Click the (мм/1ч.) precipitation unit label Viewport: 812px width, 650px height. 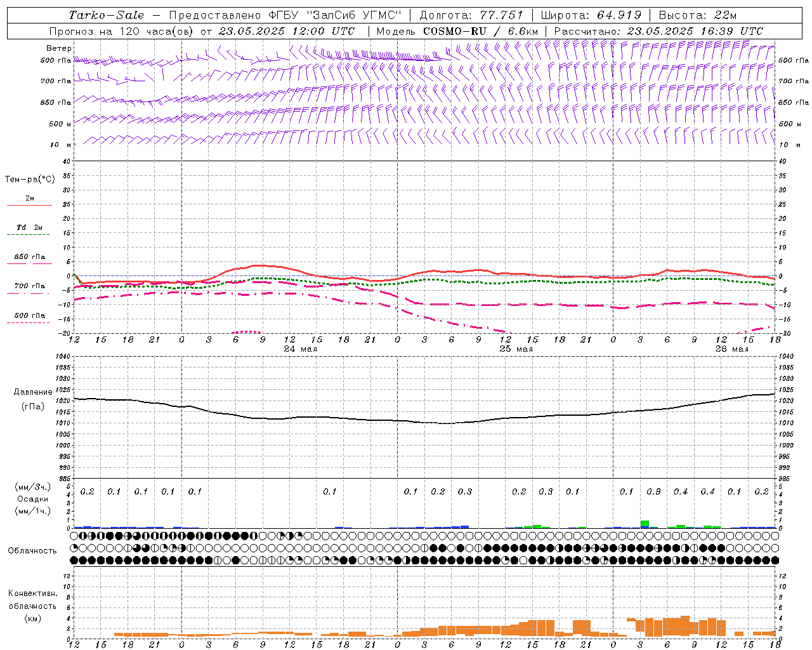[33, 511]
